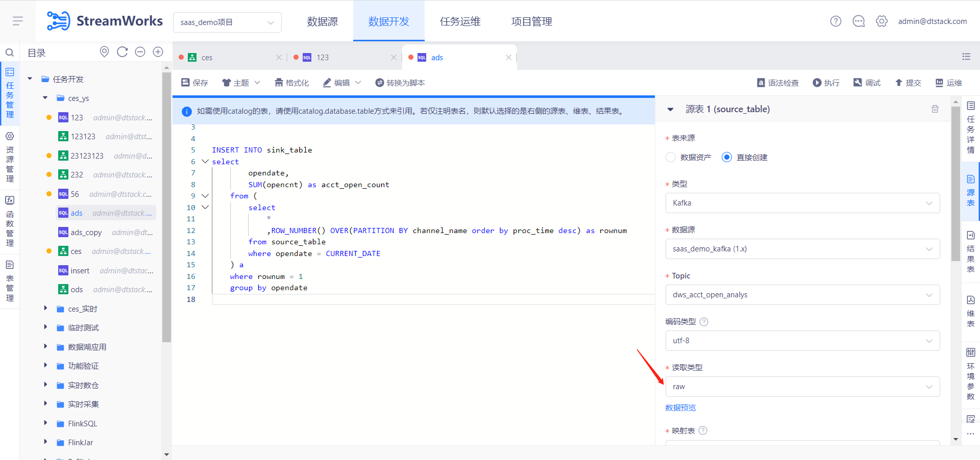Collapse the left sidebar hamburger menu
The image size is (980, 460).
pyautogui.click(x=18, y=21)
